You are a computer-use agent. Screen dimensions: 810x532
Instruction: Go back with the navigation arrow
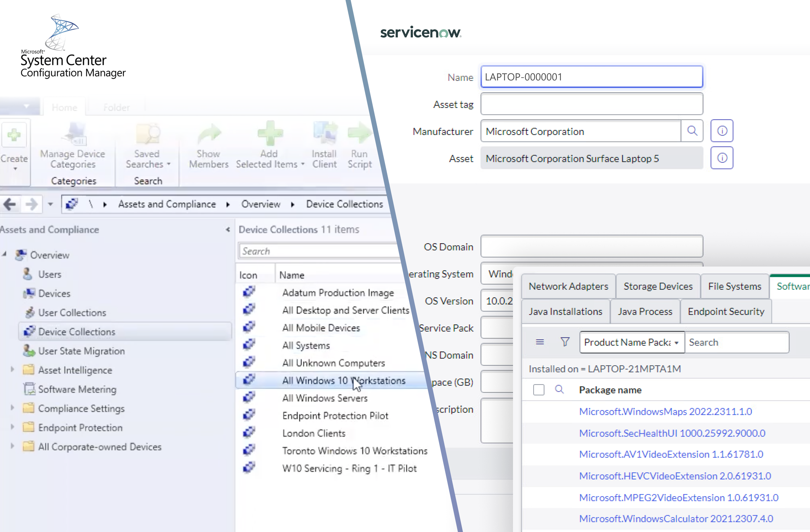click(x=10, y=204)
